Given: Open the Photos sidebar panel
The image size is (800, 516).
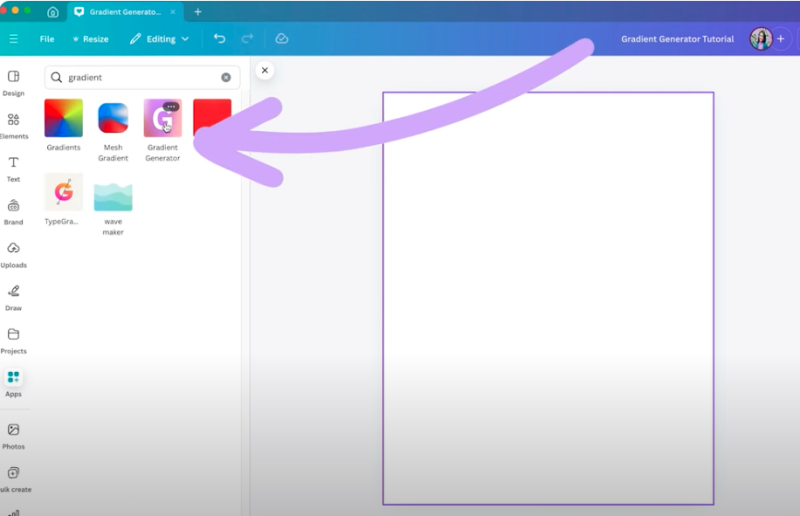Looking at the screenshot, I should [13, 436].
